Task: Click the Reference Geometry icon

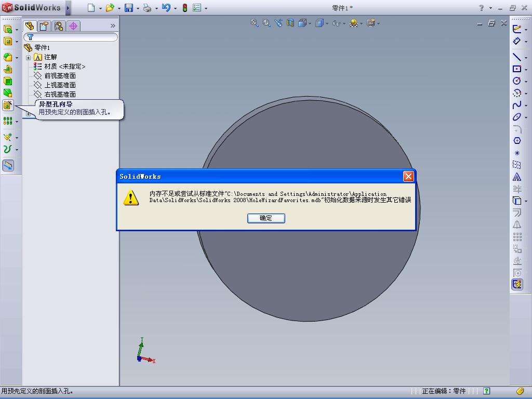Action: (x=8, y=137)
